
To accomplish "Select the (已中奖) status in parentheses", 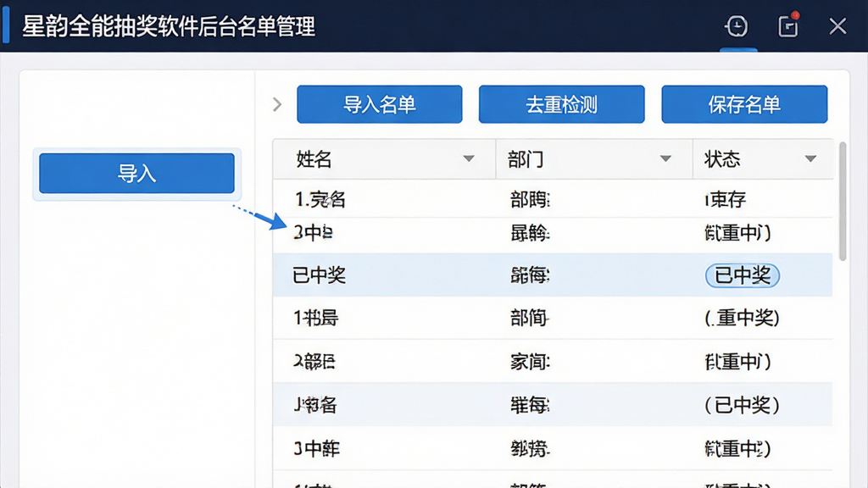I will click(742, 406).
